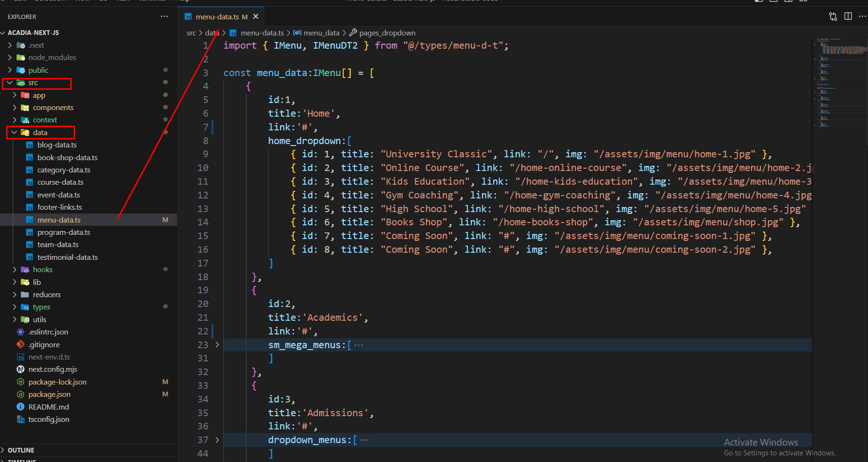Open next-env.d.ts file
Viewport: 868px width, 462px height.
pos(49,357)
